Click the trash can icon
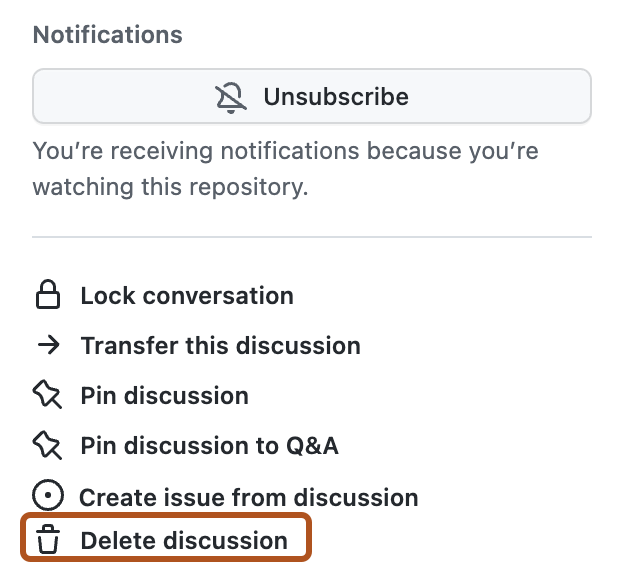The width and height of the screenshot is (628, 586). [x=47, y=541]
